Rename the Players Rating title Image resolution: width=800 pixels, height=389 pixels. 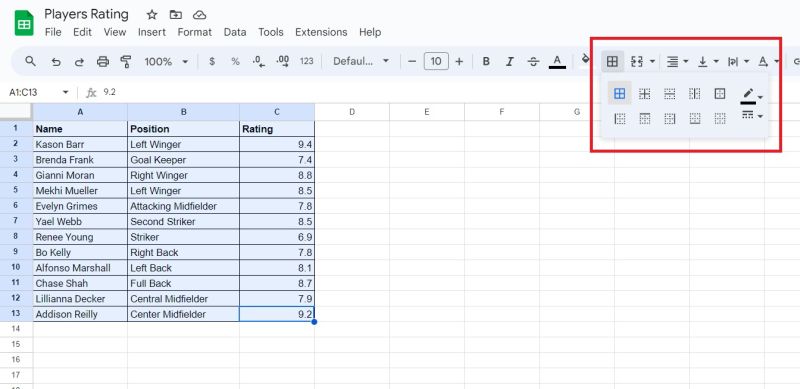point(86,14)
